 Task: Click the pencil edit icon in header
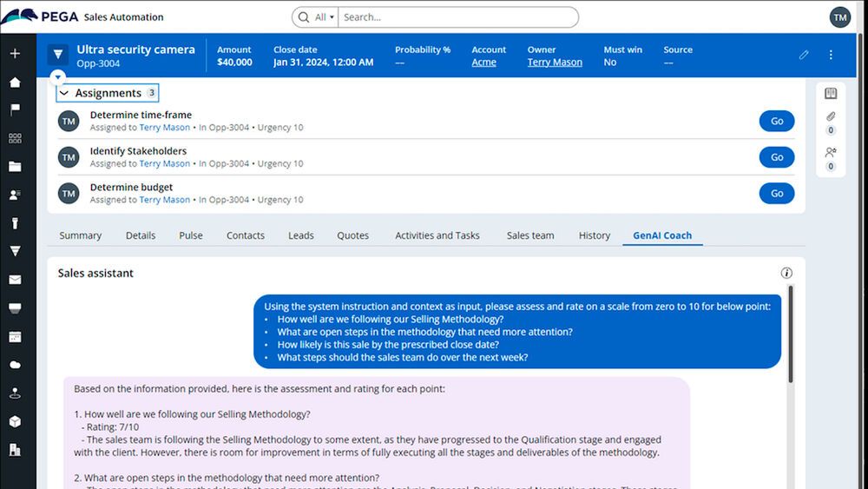coord(804,55)
